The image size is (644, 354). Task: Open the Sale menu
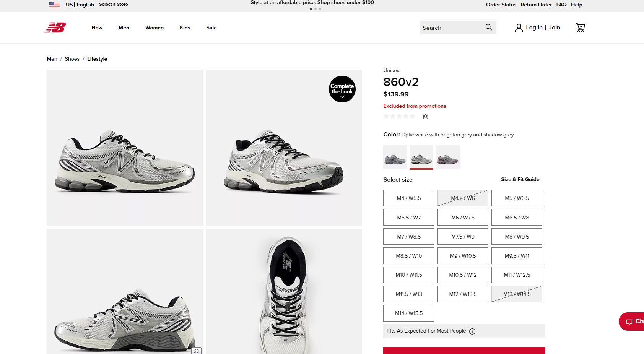pyautogui.click(x=211, y=28)
